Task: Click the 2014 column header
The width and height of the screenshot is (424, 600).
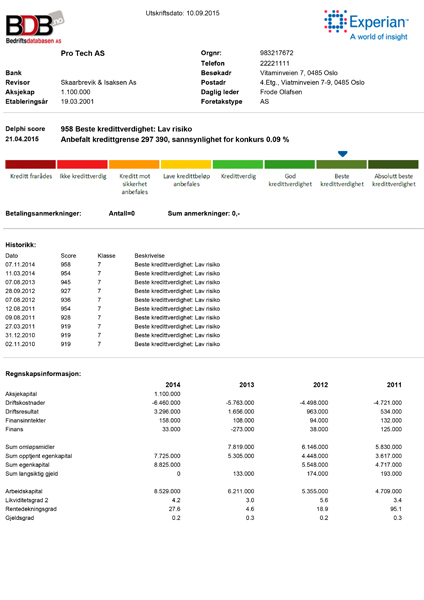Action: tap(173, 385)
